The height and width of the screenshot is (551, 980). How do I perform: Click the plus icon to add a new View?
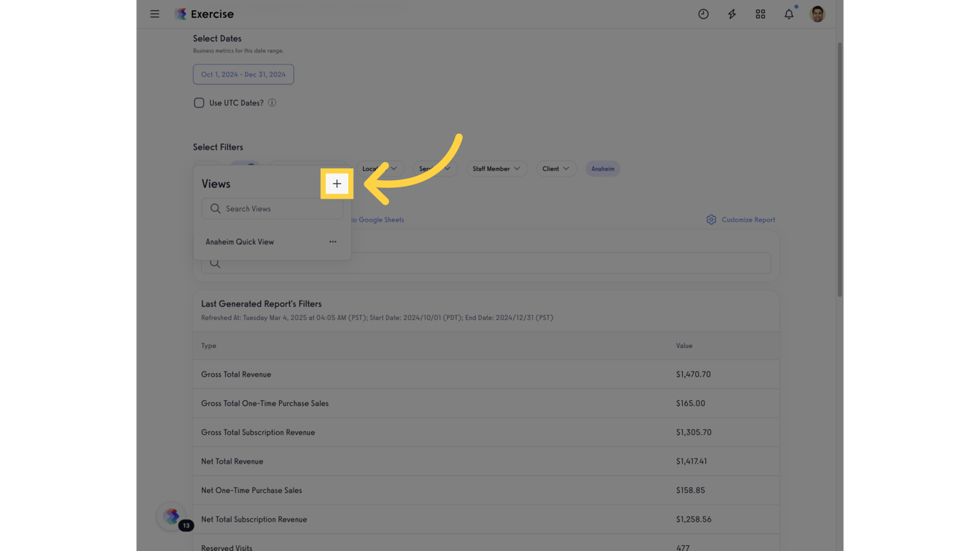336,184
